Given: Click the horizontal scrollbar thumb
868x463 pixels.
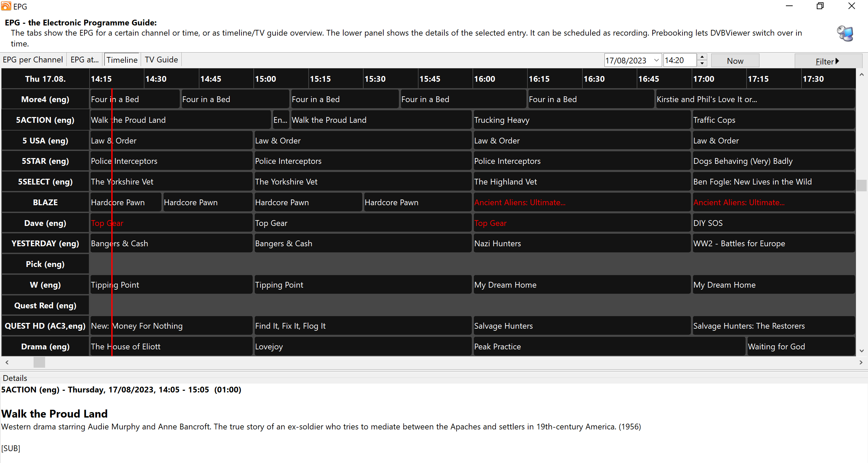Looking at the screenshot, I should 39,362.
